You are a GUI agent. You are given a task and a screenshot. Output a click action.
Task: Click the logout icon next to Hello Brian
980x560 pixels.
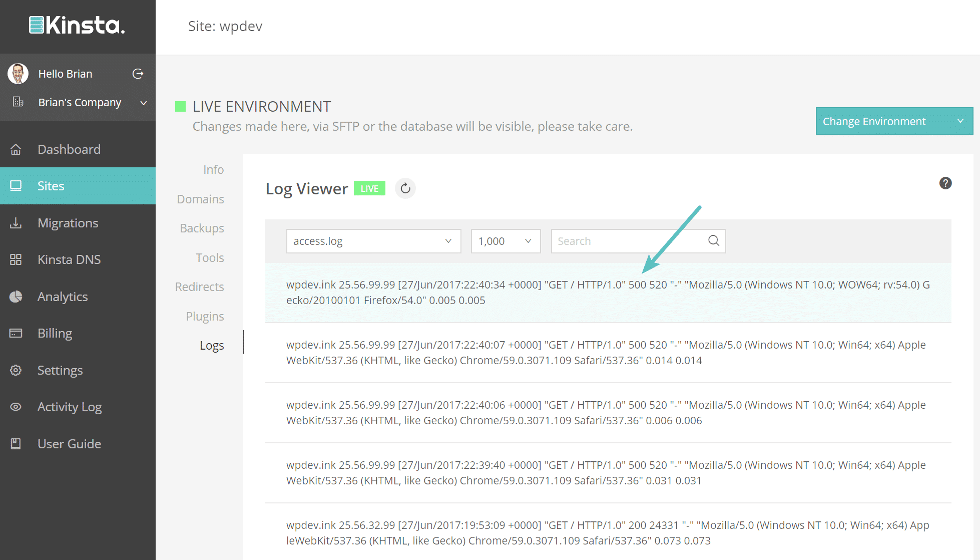pyautogui.click(x=138, y=74)
